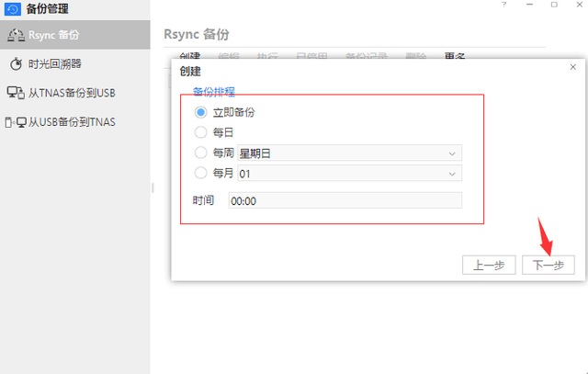Image resolution: width=588 pixels, height=374 pixels.
Task: Click the 上一步 button
Action: (489, 265)
